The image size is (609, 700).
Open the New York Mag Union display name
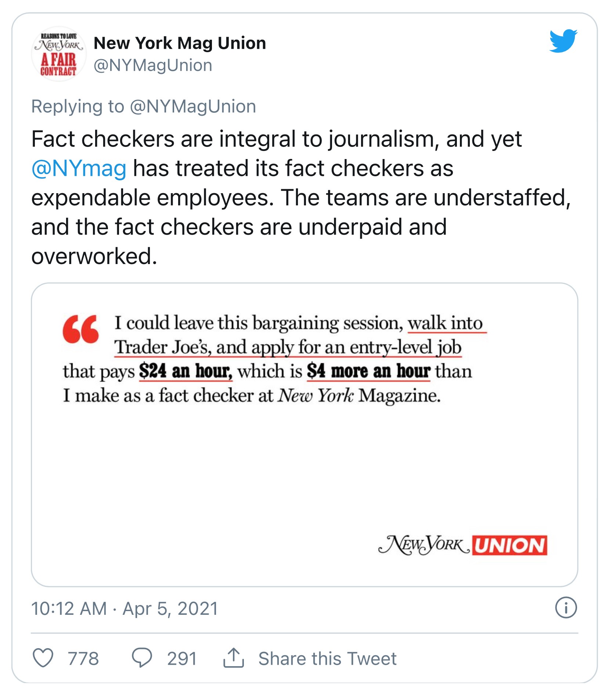click(180, 43)
